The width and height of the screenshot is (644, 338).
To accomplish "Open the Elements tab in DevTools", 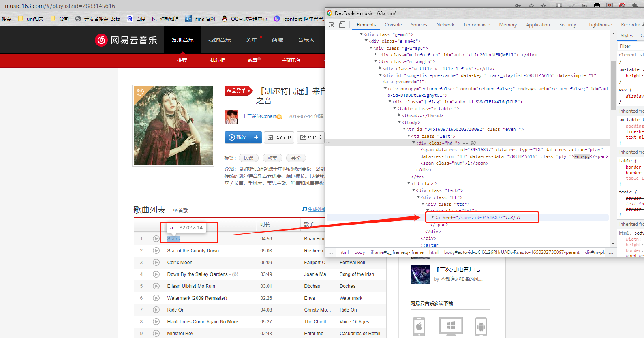I will pyautogui.click(x=366, y=24).
